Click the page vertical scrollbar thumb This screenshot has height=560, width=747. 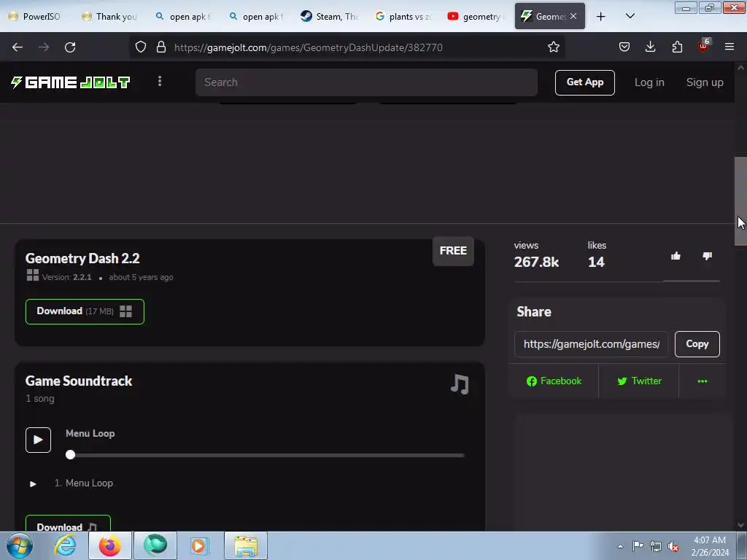coord(740,201)
